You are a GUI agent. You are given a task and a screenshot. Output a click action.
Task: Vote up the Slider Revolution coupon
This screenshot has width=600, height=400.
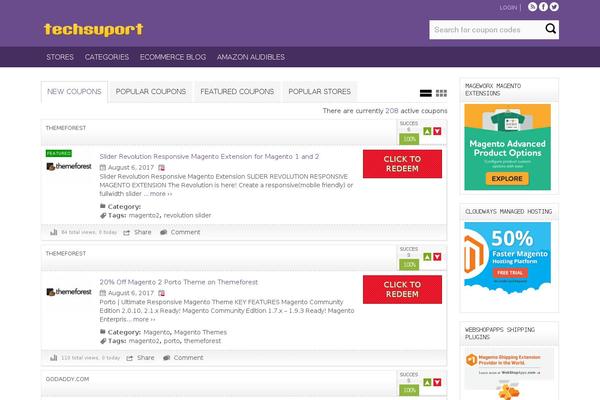[427, 131]
